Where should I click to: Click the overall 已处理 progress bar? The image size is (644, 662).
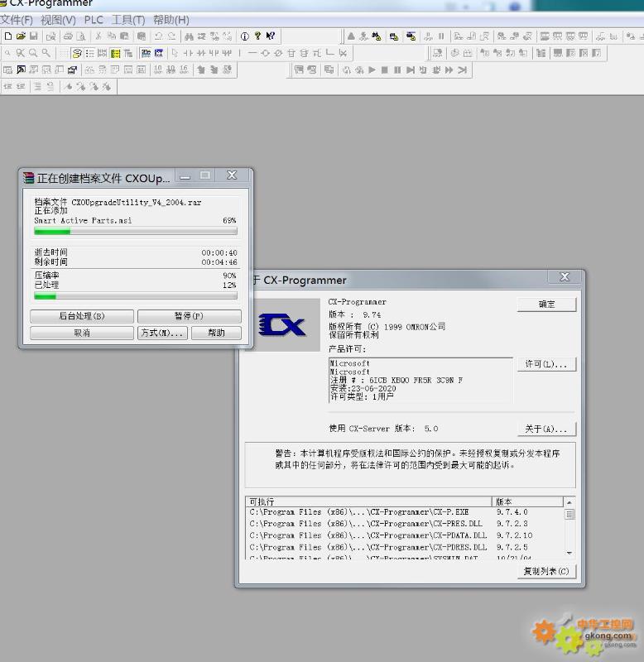click(x=136, y=296)
